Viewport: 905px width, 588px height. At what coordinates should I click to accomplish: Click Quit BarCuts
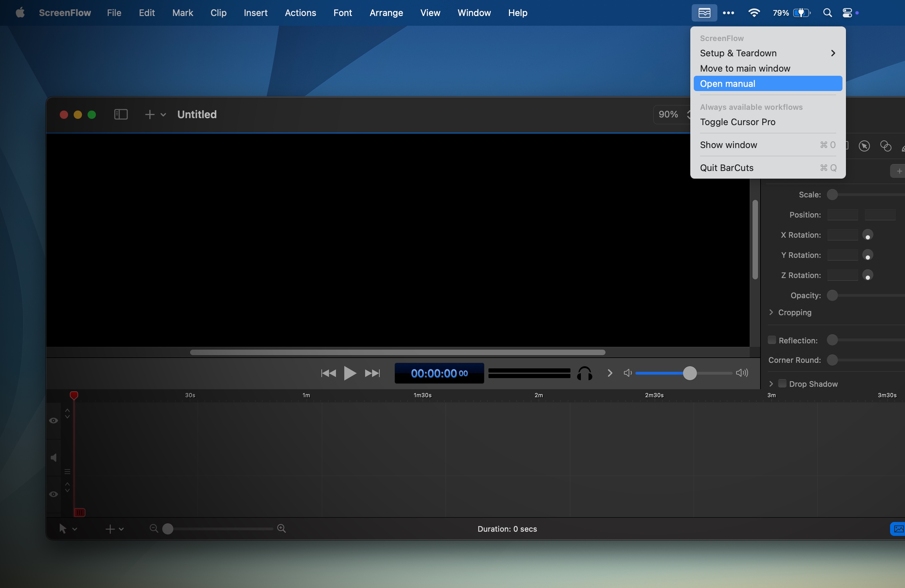726,168
